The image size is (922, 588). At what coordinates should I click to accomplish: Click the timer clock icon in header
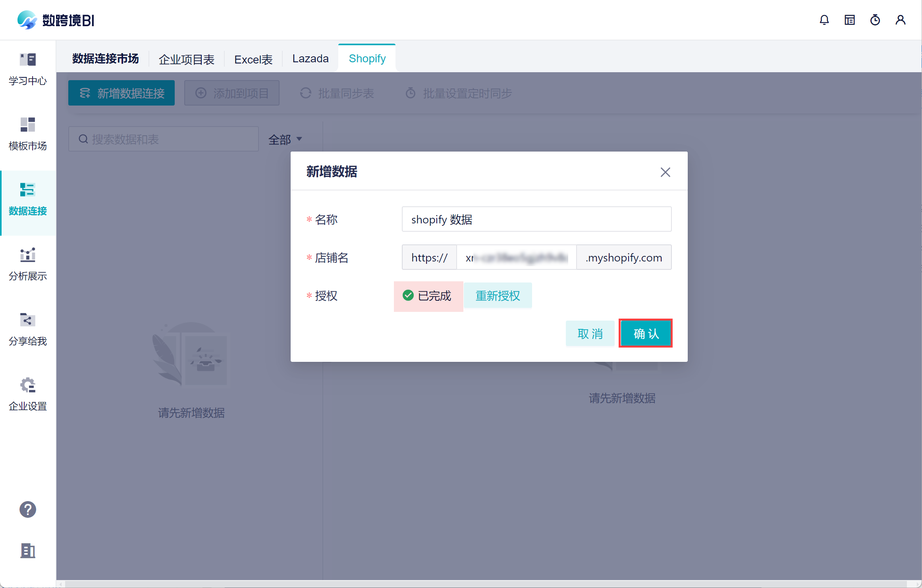click(x=875, y=20)
